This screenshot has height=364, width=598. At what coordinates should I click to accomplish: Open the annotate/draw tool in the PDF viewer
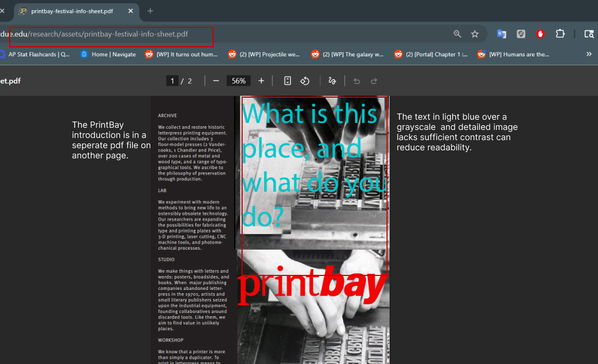(x=332, y=81)
